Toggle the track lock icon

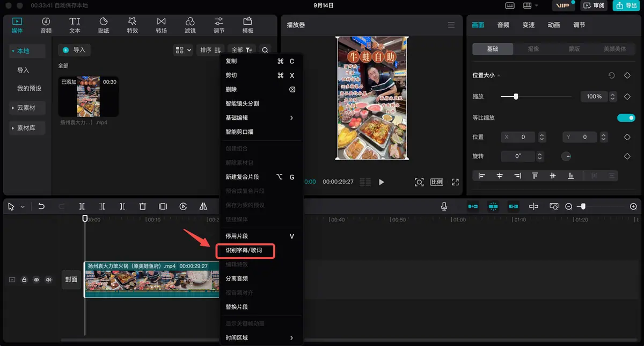click(24, 280)
